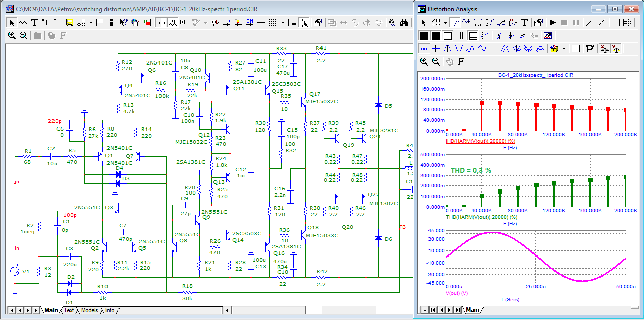Click the Text tool in schematic toolbar

coord(35,22)
